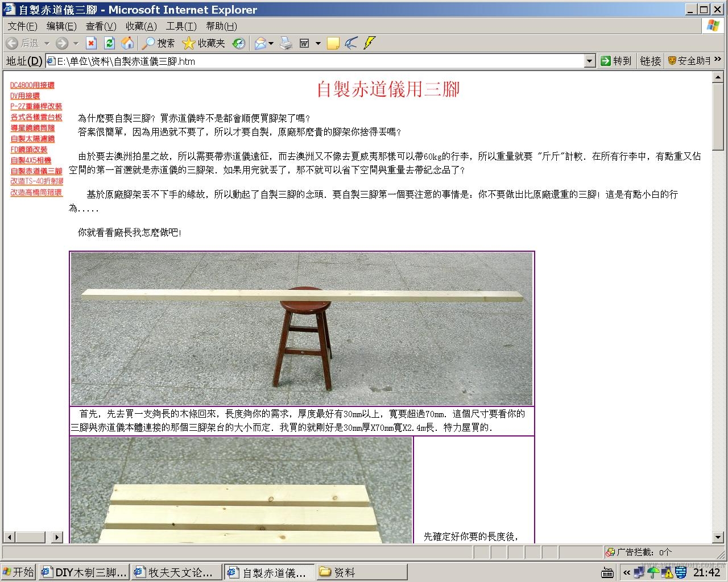Click the blue bird icon in the toolbar

tap(351, 43)
